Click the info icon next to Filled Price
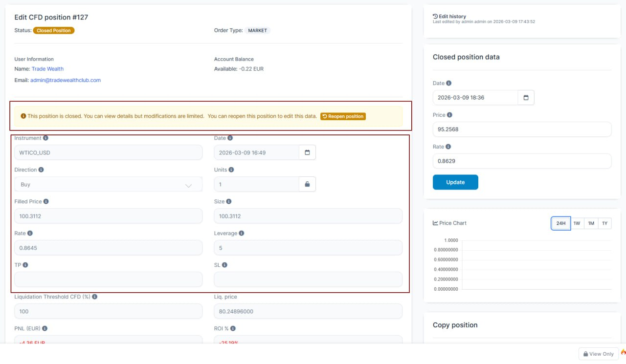The width and height of the screenshot is (626, 364). tap(46, 202)
